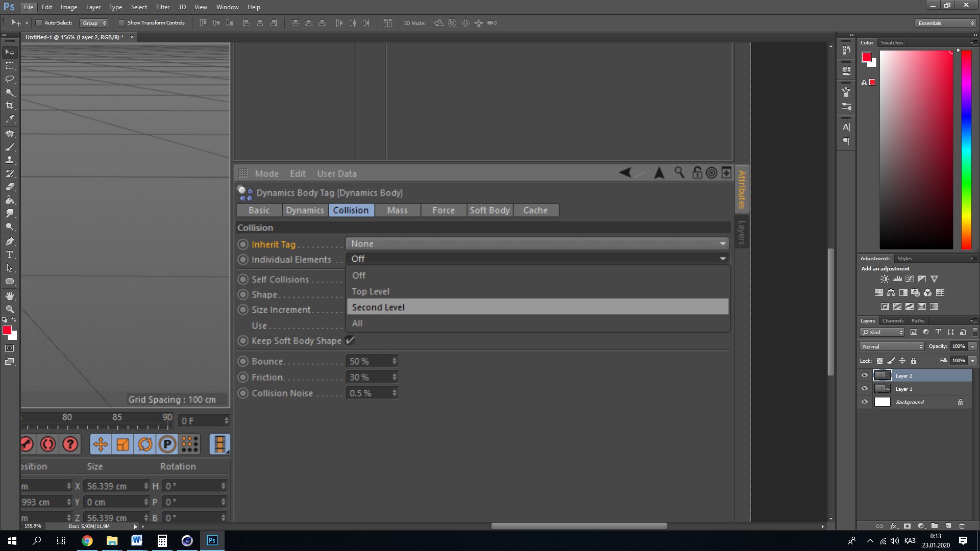Lock transparent pixels
This screenshot has height=551, width=980.
[879, 361]
